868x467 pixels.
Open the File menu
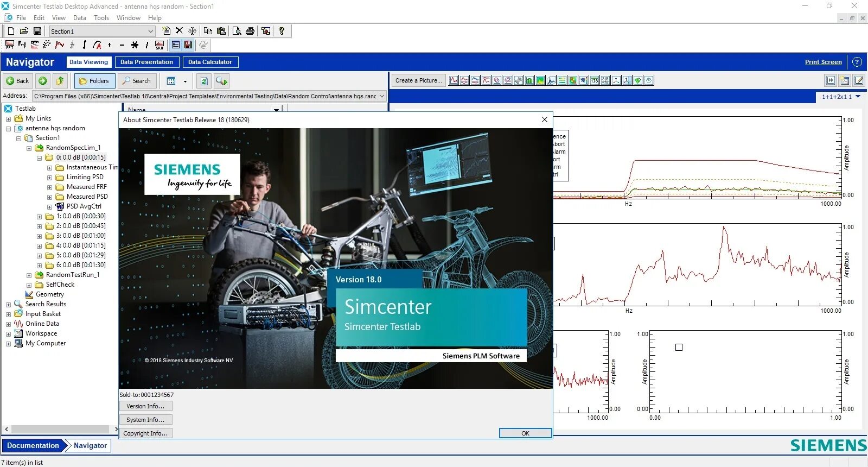pyautogui.click(x=21, y=18)
